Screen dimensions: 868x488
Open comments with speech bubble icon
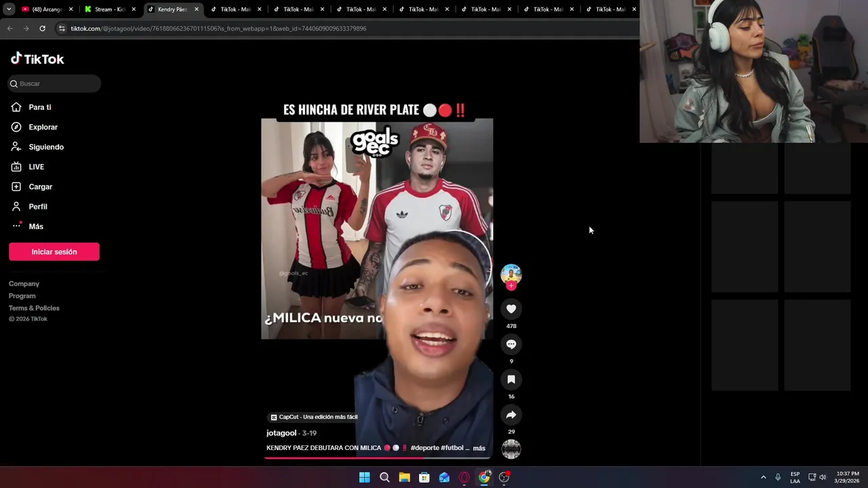(x=511, y=344)
